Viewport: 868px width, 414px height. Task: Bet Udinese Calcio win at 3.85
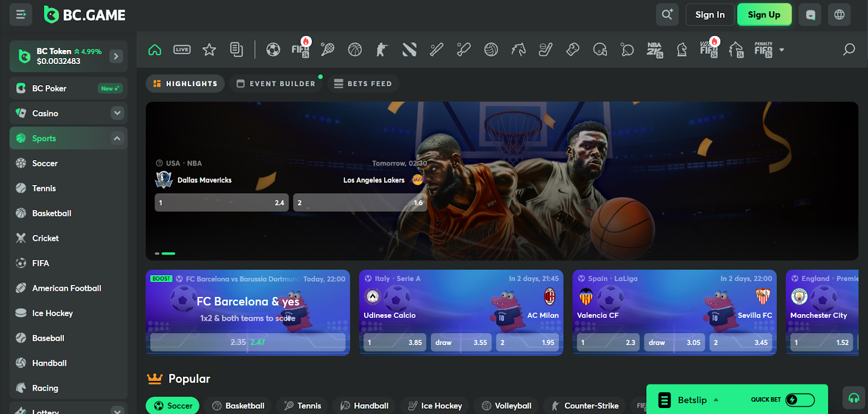coord(395,342)
